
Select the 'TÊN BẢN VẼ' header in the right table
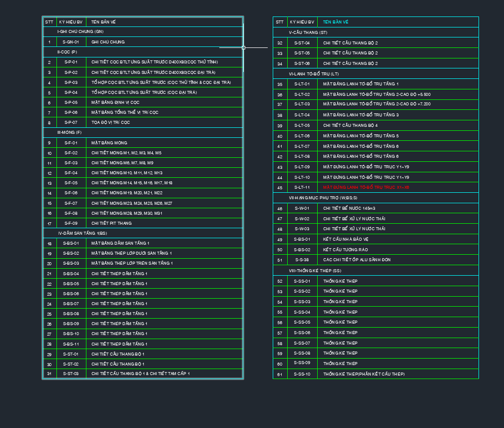click(336, 22)
